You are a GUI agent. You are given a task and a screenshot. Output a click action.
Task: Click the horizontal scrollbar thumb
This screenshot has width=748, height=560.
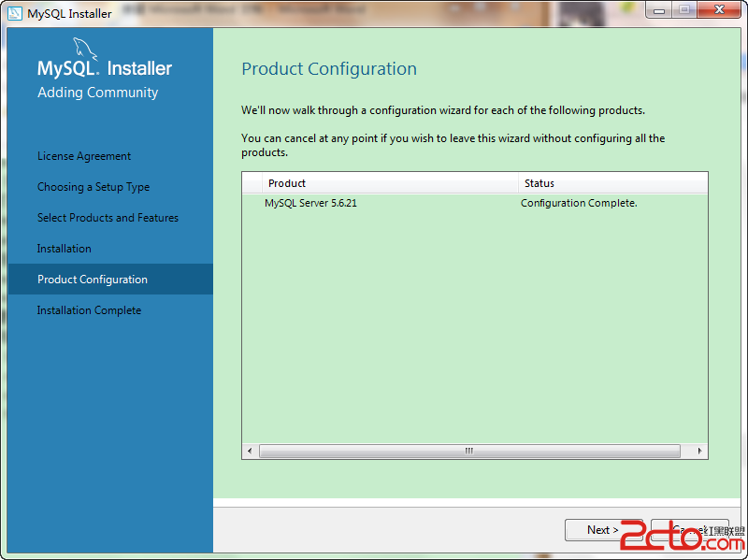[469, 451]
